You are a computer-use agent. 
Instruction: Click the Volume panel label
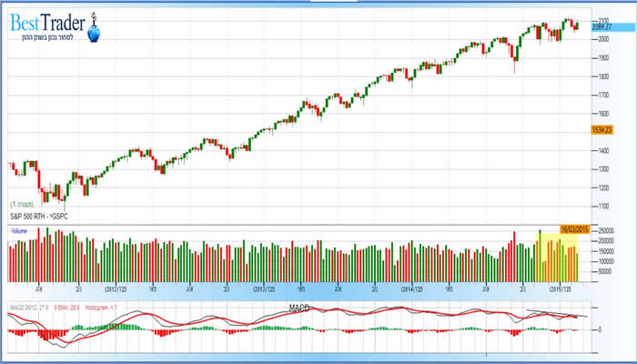tap(19, 231)
